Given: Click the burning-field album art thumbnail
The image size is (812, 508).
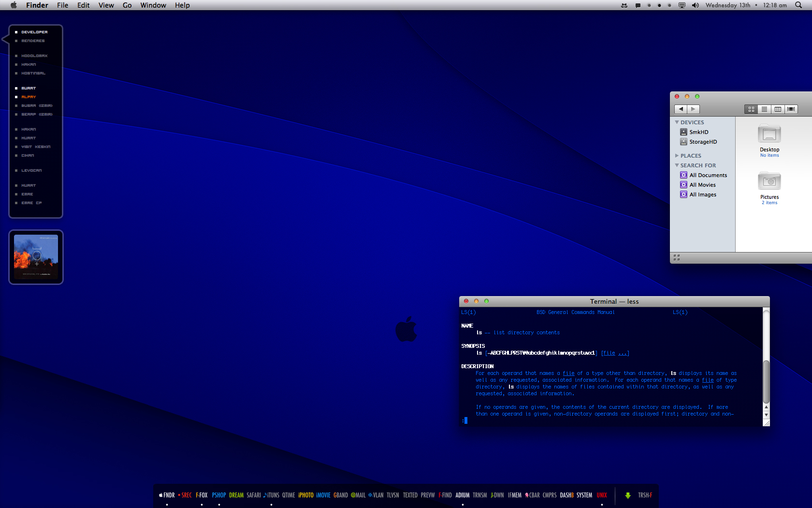Looking at the screenshot, I should pyautogui.click(x=36, y=257).
